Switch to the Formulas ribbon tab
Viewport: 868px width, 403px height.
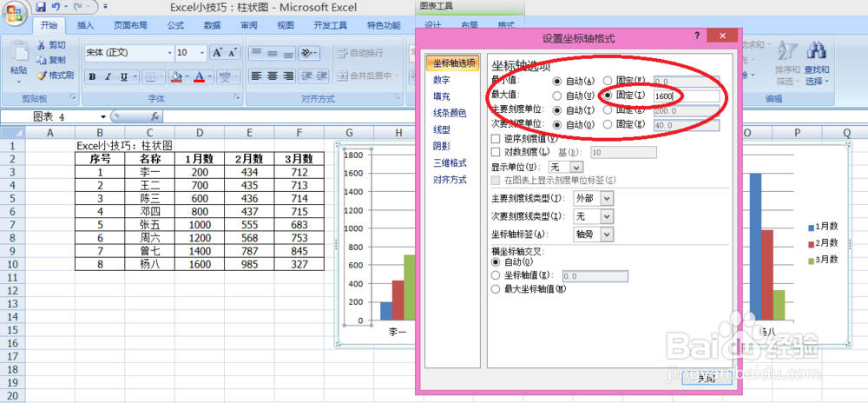point(176,25)
